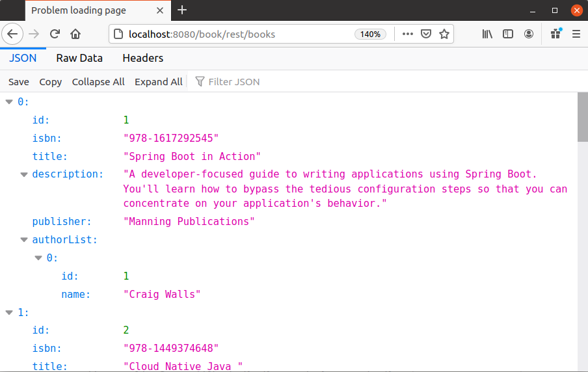Click the id value 2
This screenshot has height=372, width=588.
pyautogui.click(x=126, y=330)
